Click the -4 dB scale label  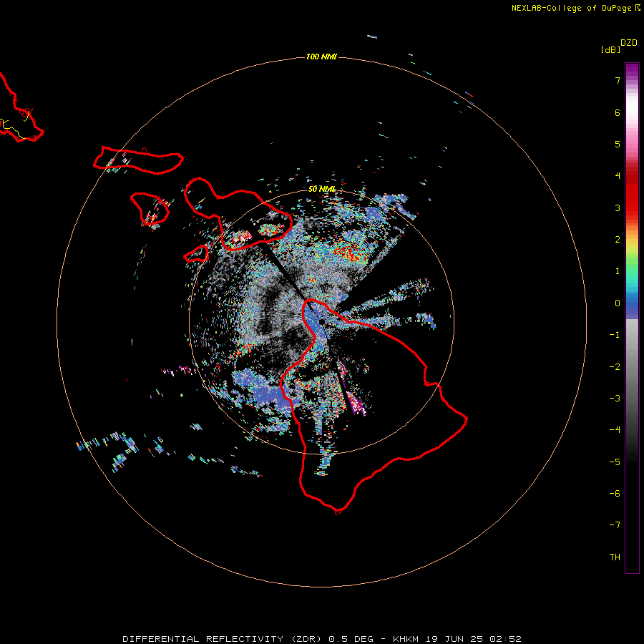click(x=615, y=430)
